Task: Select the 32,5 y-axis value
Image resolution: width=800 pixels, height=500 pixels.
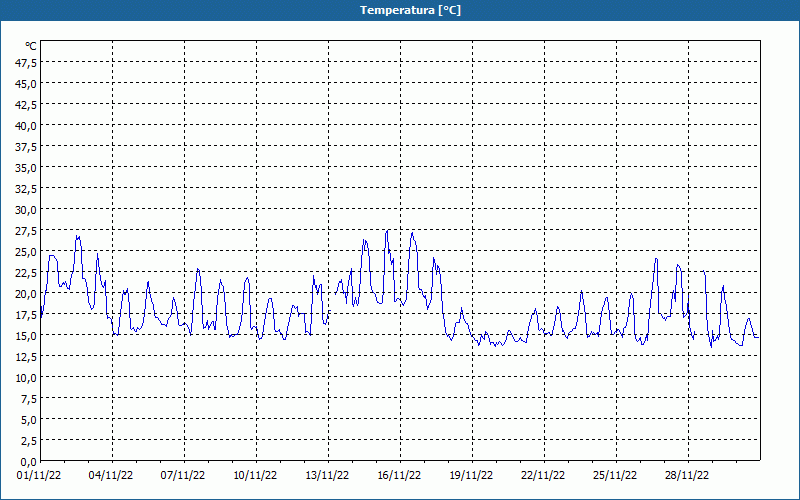Action: tap(26, 189)
